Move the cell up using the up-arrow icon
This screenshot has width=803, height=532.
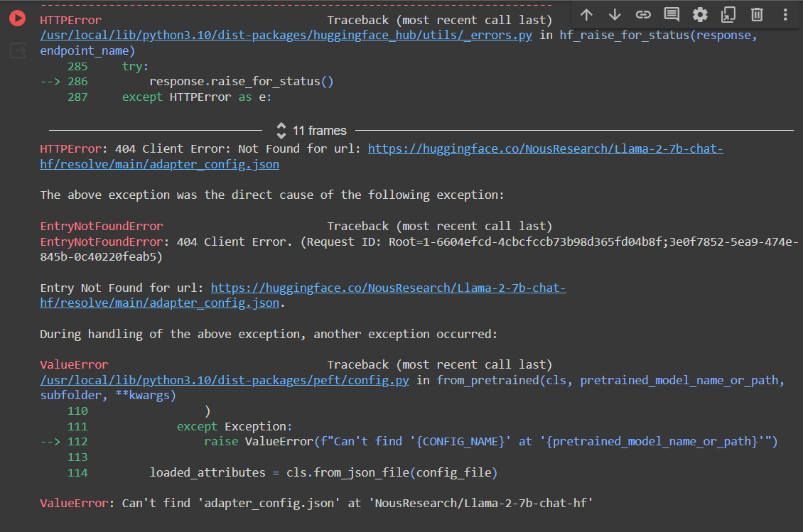click(x=586, y=14)
